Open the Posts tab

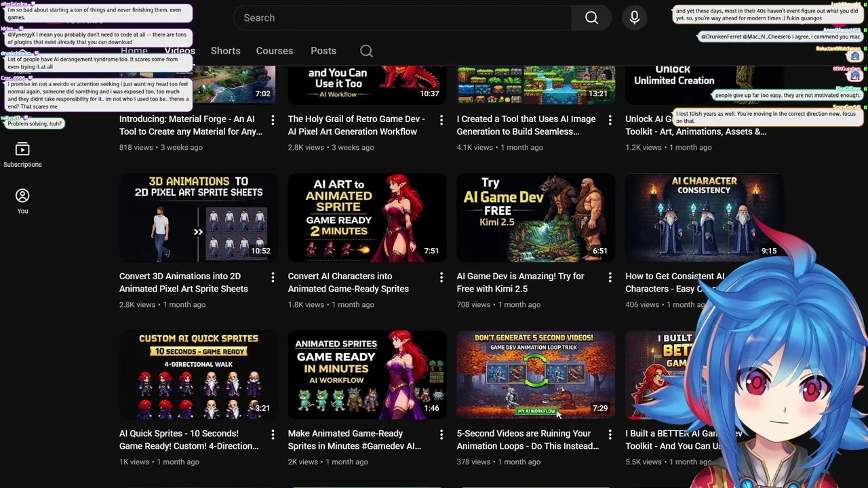pyautogui.click(x=323, y=51)
